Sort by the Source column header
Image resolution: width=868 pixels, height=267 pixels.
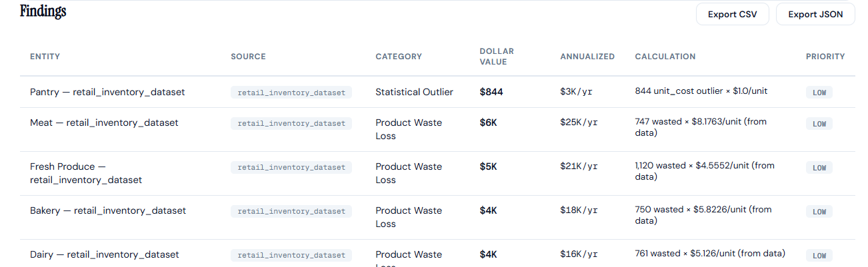(x=248, y=57)
